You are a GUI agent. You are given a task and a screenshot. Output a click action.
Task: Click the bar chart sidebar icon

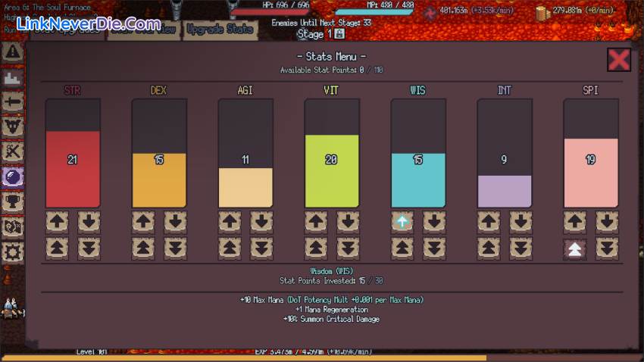point(12,77)
